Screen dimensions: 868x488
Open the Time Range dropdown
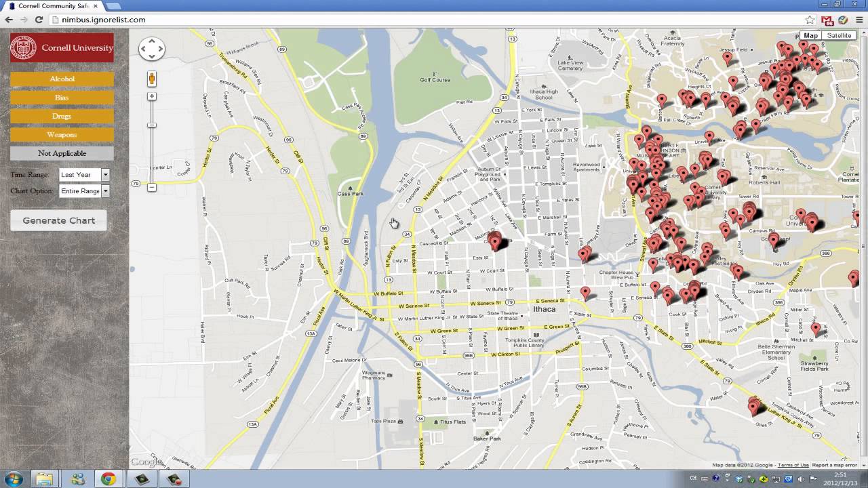coord(84,175)
